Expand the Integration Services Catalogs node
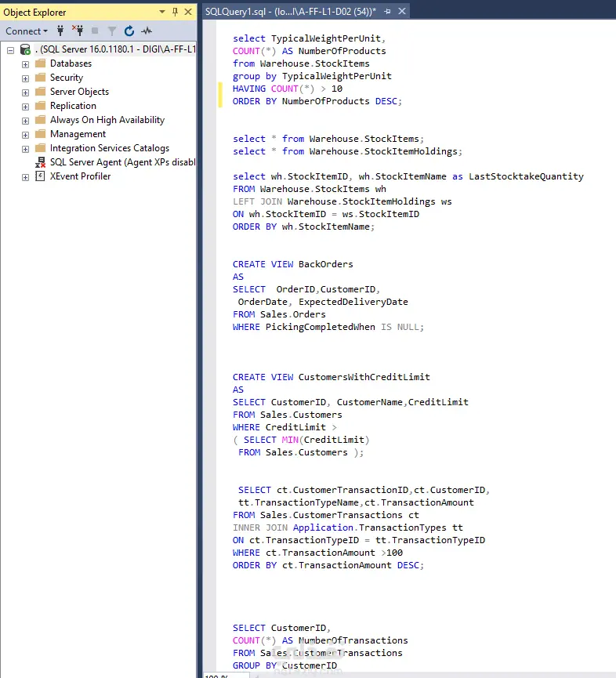 [26, 149]
